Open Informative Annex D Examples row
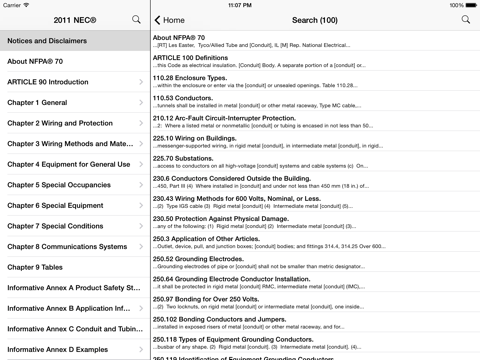Screen dimensions: 480x360 coord(75,349)
